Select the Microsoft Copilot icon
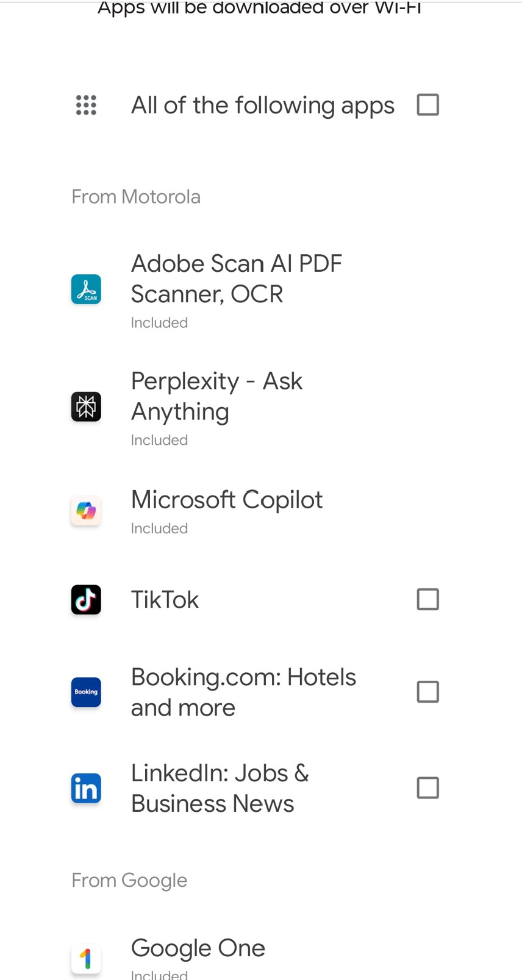Screen dimensions: 522x980 click(x=86, y=511)
